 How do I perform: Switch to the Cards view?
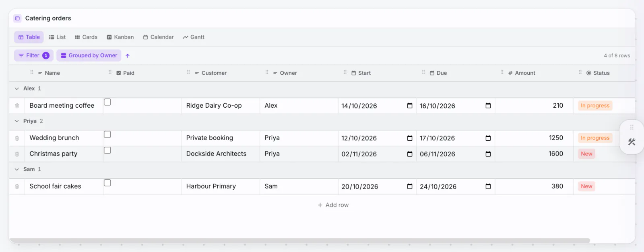(x=86, y=37)
